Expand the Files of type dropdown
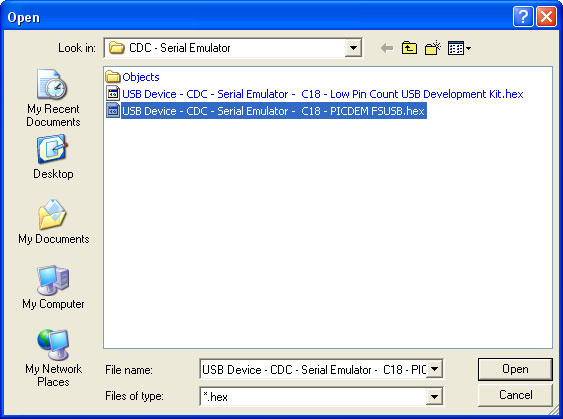 [434, 396]
